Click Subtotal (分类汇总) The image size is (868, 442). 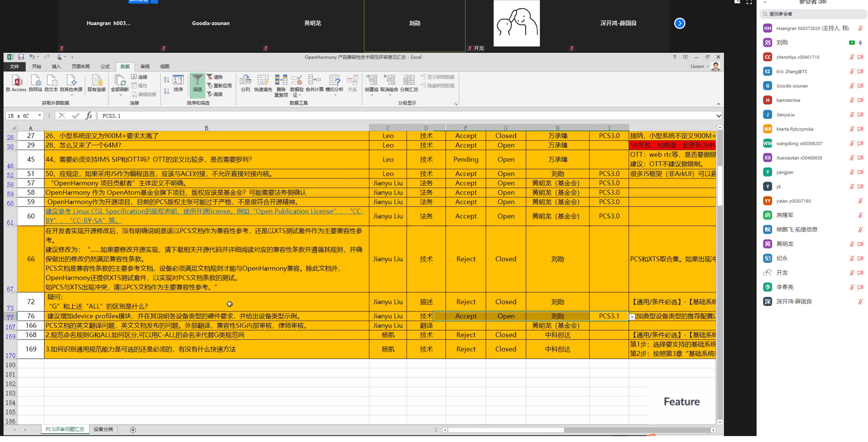point(409,84)
